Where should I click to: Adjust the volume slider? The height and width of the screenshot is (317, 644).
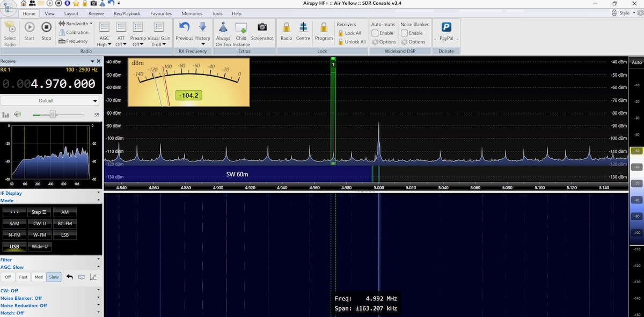[53, 114]
